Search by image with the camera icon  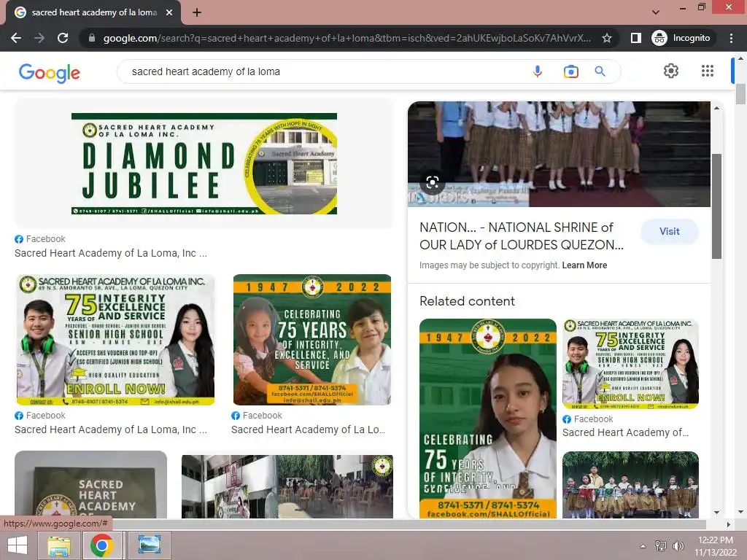570,71
